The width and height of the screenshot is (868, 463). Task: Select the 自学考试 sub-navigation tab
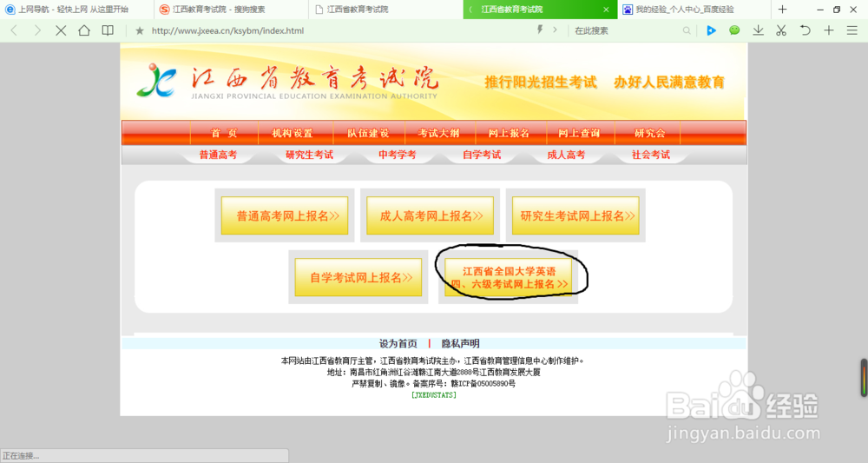click(482, 155)
